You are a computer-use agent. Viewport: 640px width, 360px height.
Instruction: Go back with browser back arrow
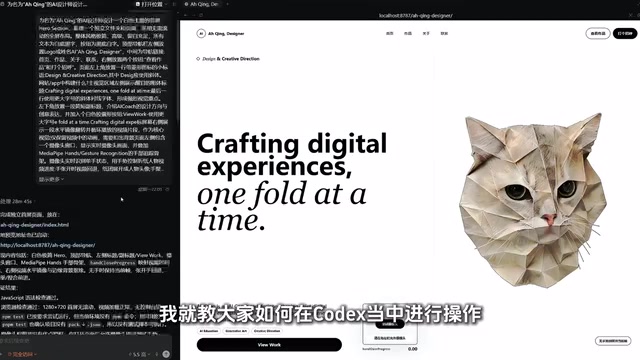pyautogui.click(x=186, y=16)
